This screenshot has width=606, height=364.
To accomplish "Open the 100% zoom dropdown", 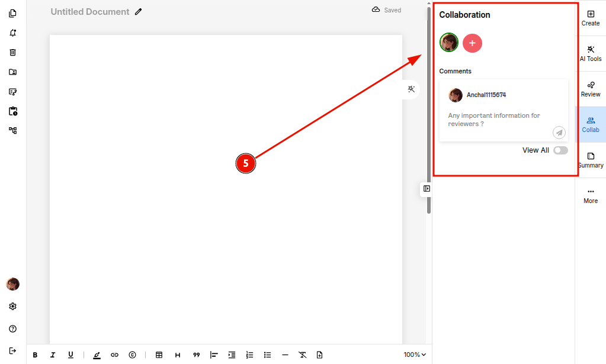I will (415, 355).
